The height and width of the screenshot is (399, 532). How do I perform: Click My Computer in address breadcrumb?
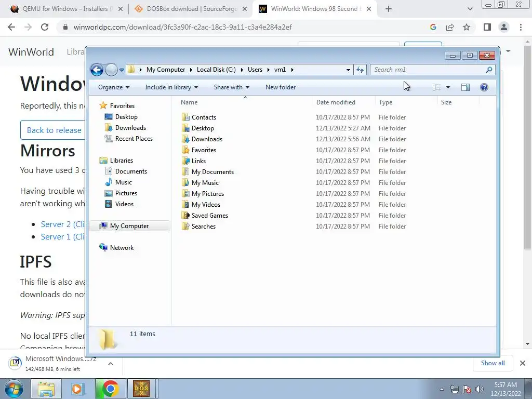[x=166, y=70]
